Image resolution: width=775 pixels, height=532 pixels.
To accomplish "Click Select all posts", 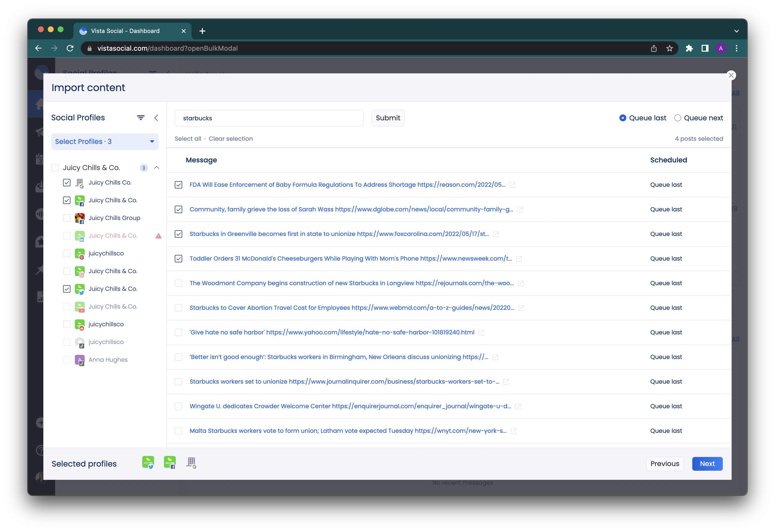I will [188, 139].
